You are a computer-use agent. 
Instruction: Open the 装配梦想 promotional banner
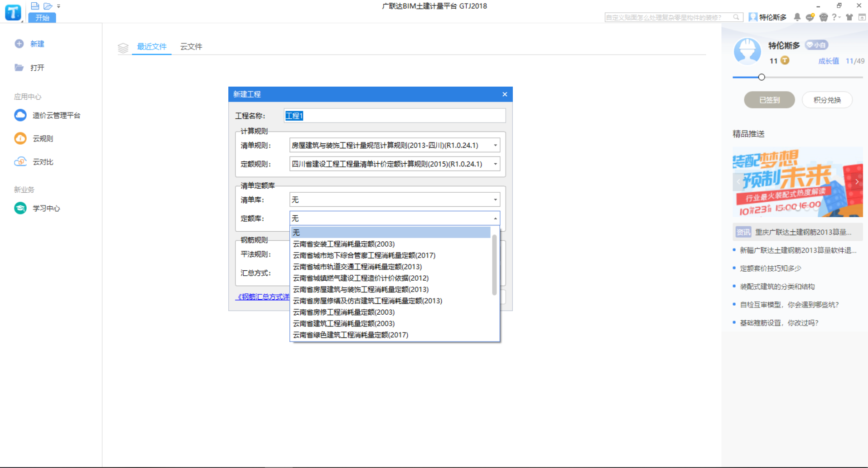798,182
